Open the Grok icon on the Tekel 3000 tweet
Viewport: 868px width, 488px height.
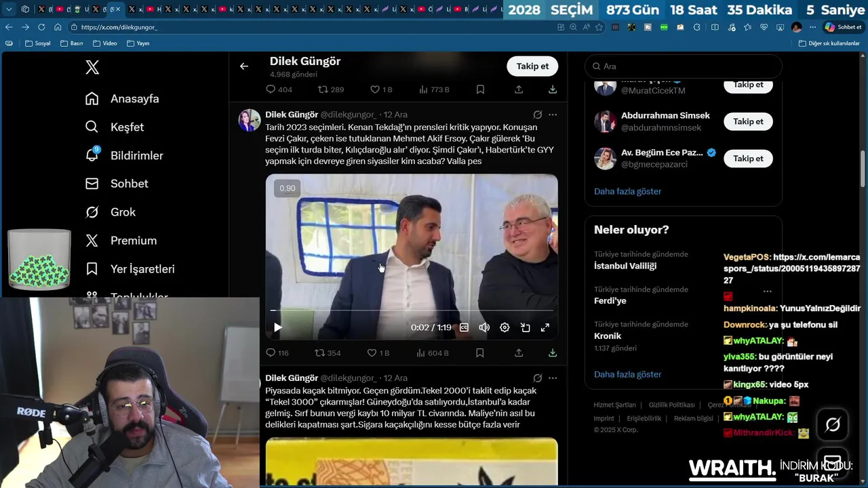coord(538,378)
